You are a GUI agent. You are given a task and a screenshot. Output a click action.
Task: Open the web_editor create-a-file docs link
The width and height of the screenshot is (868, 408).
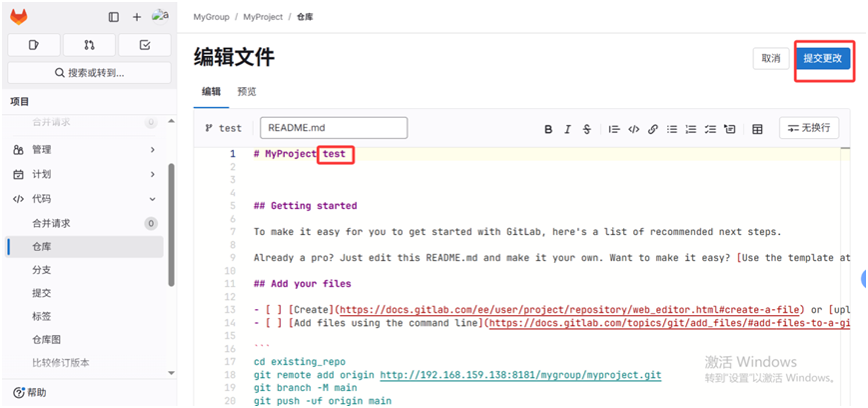pos(570,309)
